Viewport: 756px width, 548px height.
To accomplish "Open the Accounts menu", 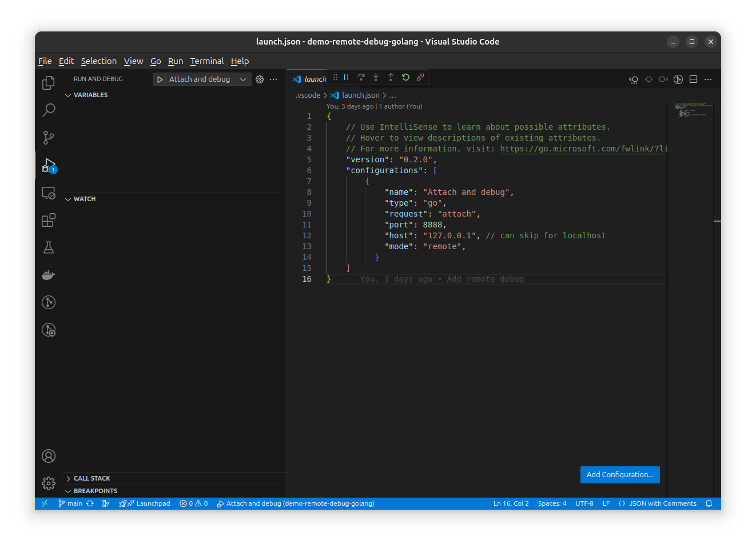I will point(49,456).
